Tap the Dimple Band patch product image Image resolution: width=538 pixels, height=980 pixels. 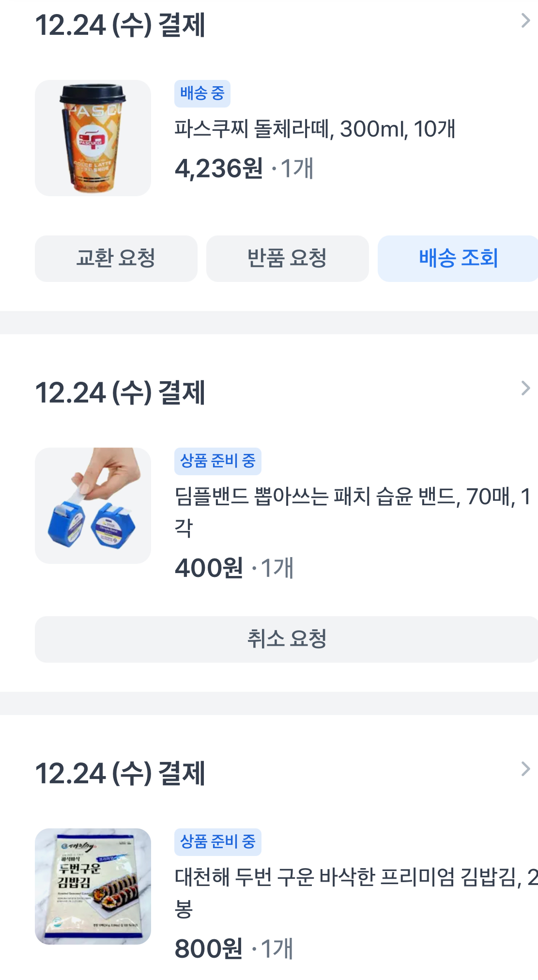[92, 505]
